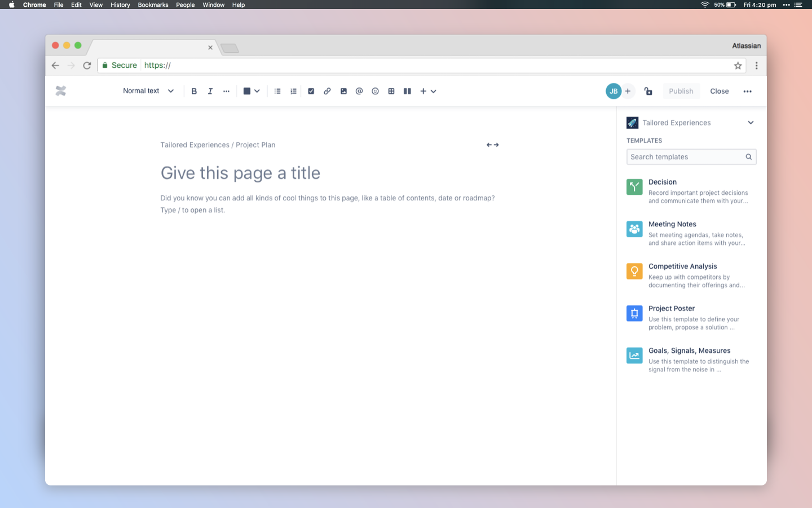Mention a person with @ icon

pos(359,91)
